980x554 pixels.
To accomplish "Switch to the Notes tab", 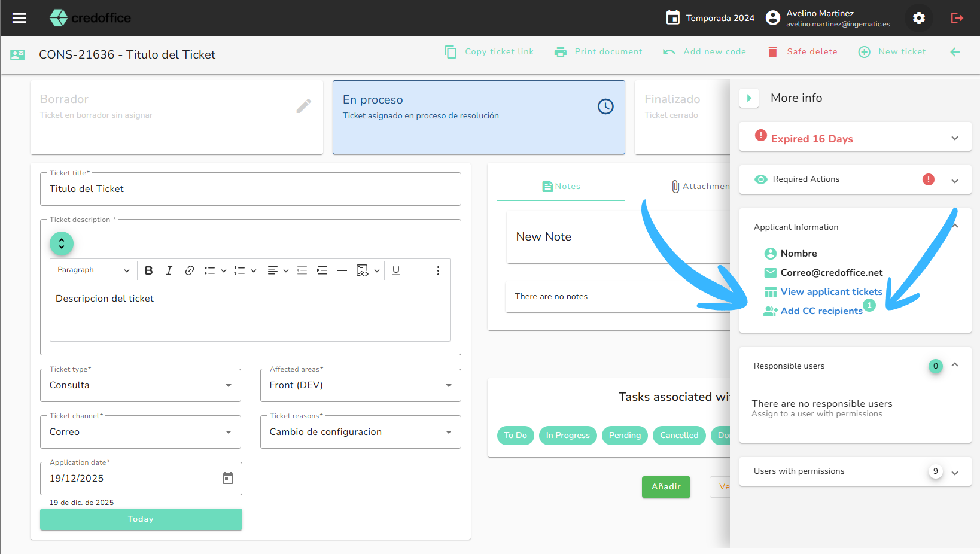I will (561, 186).
